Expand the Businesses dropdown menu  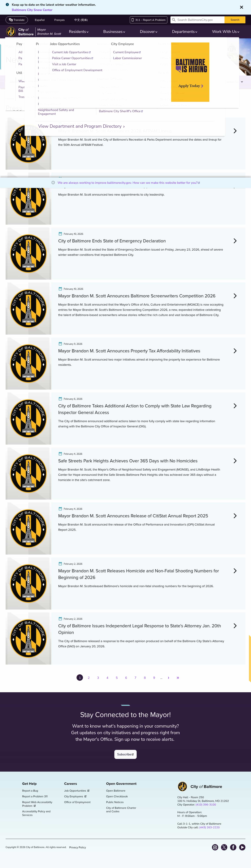coord(114,32)
